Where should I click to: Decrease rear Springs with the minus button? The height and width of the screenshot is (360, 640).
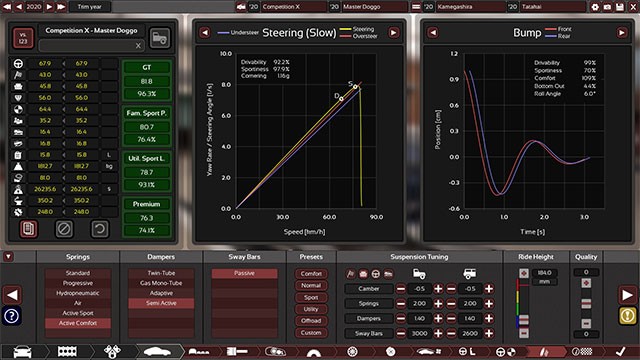451,304
